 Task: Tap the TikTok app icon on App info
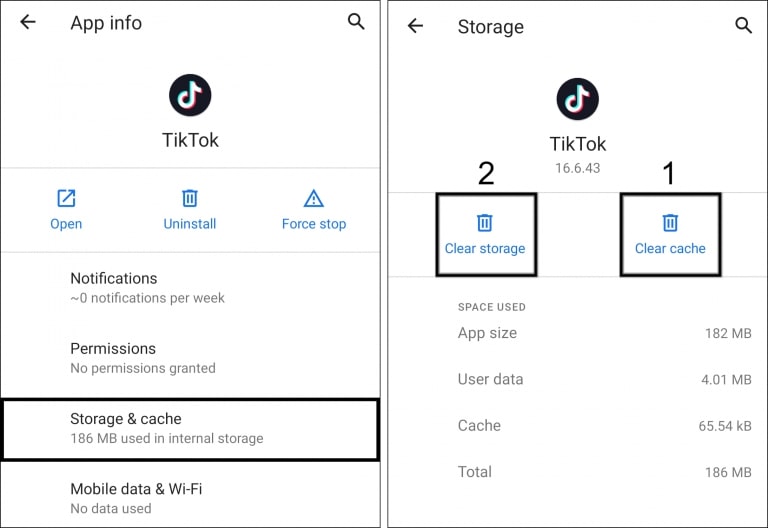point(190,95)
